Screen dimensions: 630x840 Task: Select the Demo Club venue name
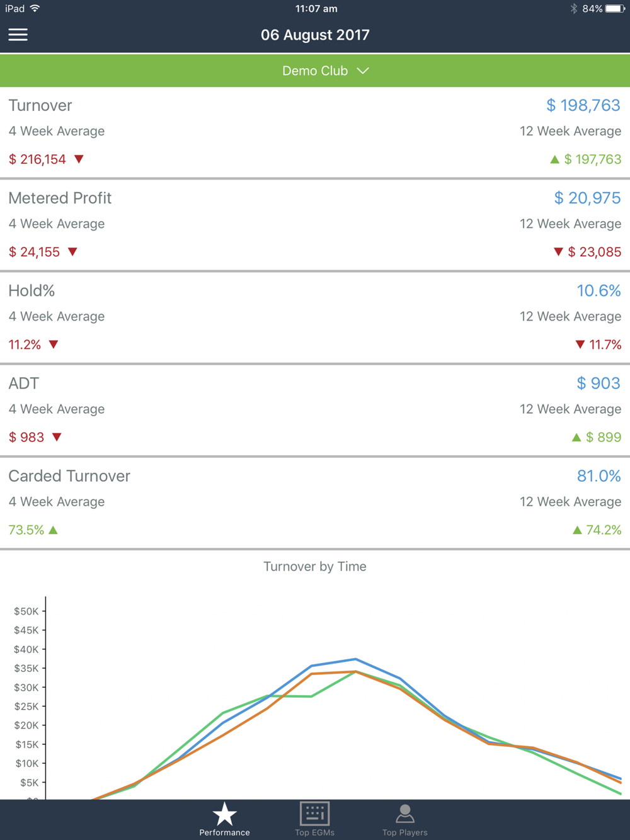pos(314,71)
